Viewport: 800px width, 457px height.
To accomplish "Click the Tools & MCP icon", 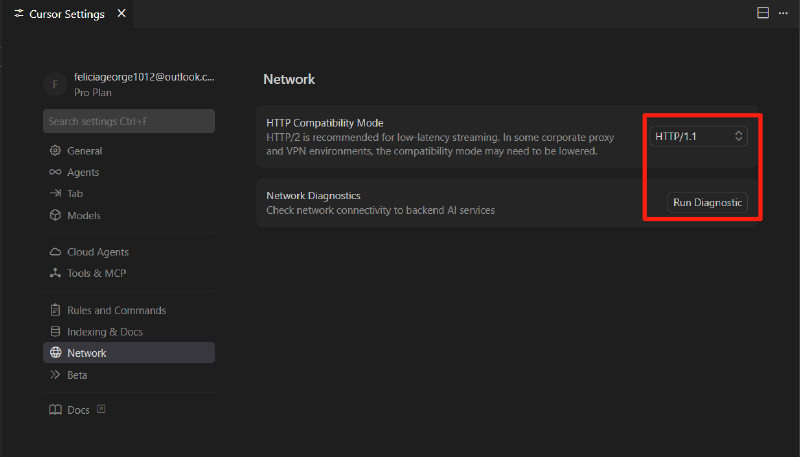I will coord(55,273).
